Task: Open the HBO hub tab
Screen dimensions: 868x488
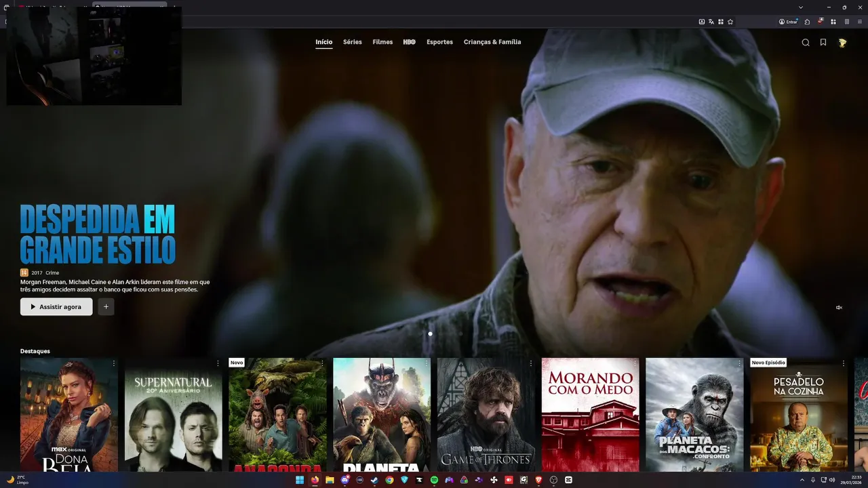Action: [410, 42]
